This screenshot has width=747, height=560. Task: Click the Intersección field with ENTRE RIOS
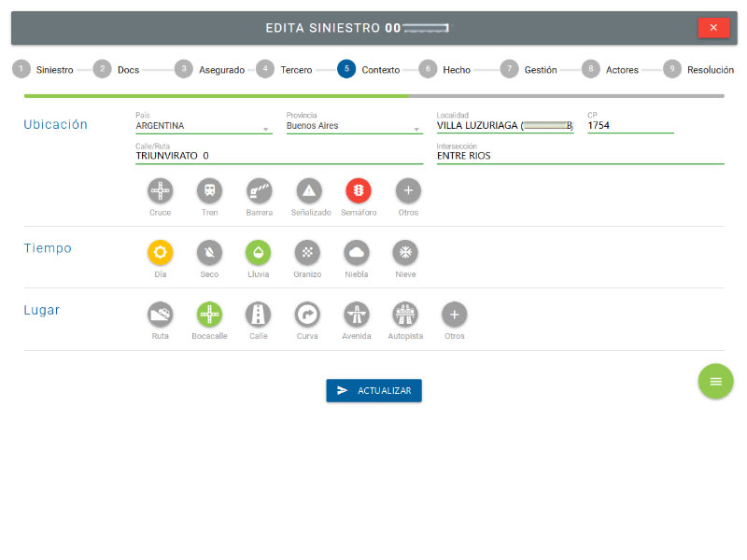(579, 156)
